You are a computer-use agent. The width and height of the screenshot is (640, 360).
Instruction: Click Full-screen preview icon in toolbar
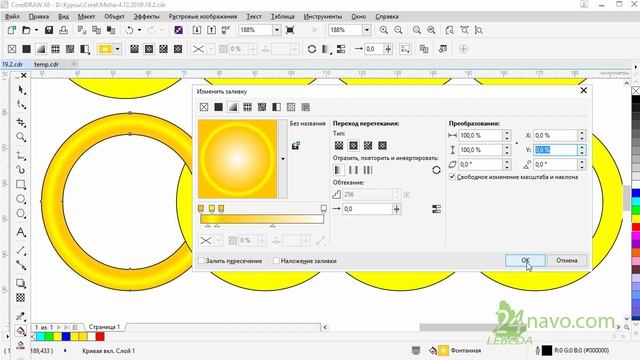click(290, 30)
